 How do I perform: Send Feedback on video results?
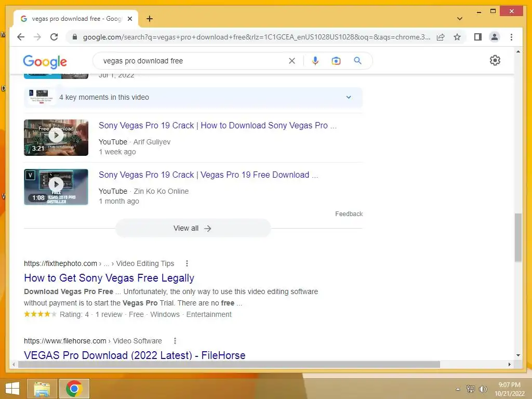(x=349, y=214)
